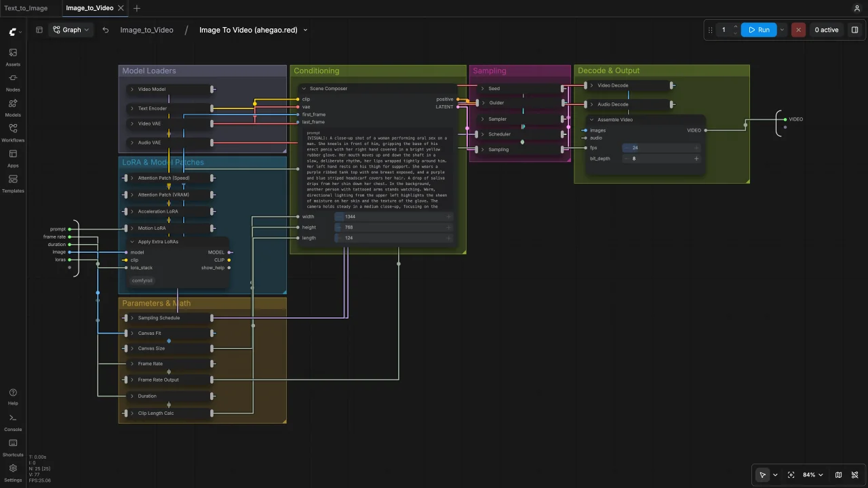Open the 84% zoom dropdown
The image size is (868, 488).
tap(813, 475)
